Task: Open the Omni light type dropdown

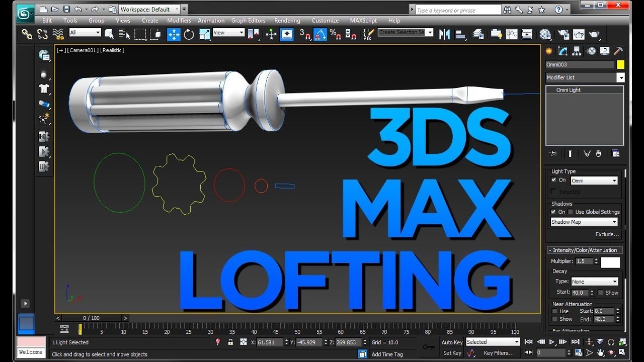Action: [x=594, y=180]
